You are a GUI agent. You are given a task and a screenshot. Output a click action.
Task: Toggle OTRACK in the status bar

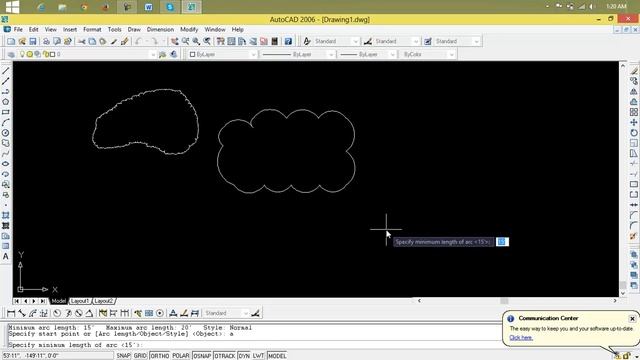click(x=224, y=356)
